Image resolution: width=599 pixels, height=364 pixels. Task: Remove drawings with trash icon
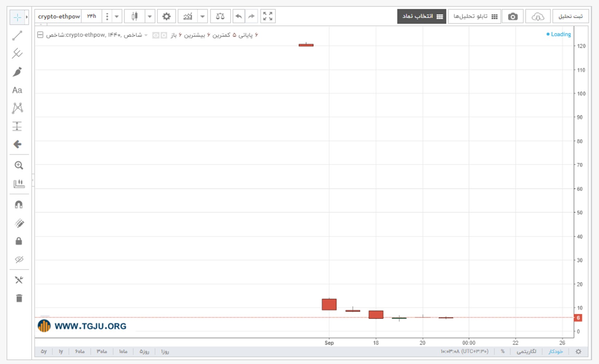tap(19, 298)
